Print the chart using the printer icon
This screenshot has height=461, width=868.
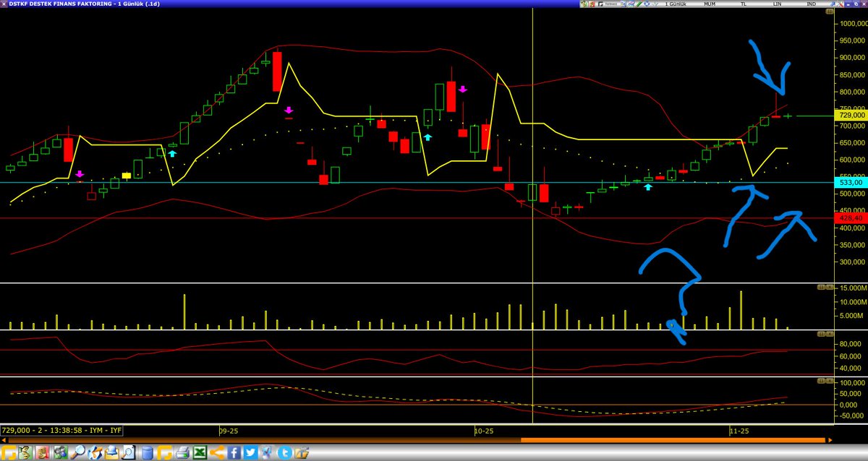182,454
